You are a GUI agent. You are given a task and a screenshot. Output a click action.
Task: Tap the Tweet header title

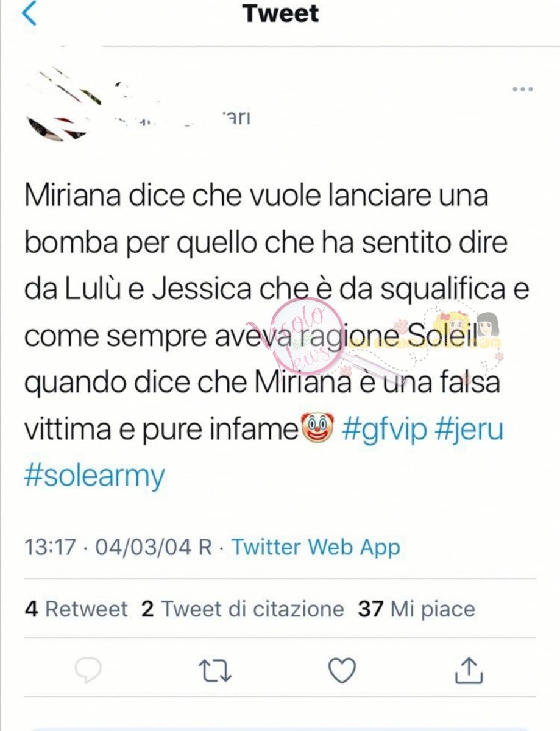(280, 13)
